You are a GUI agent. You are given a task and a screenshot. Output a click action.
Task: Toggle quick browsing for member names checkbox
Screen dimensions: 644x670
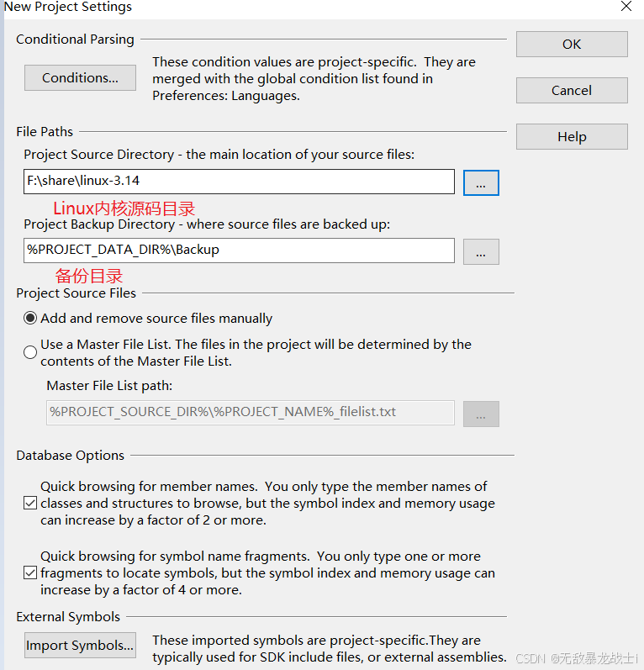(x=30, y=503)
